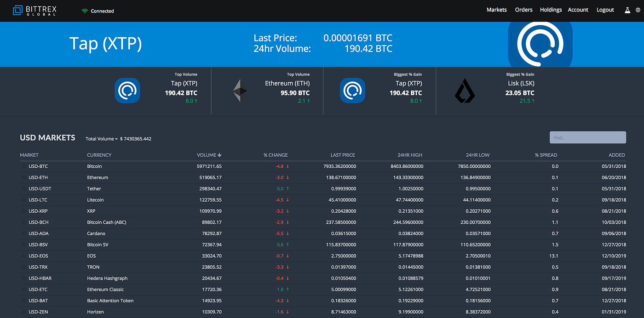Toggle the sun theme icon
644x318 pixels.
pos(637,10)
